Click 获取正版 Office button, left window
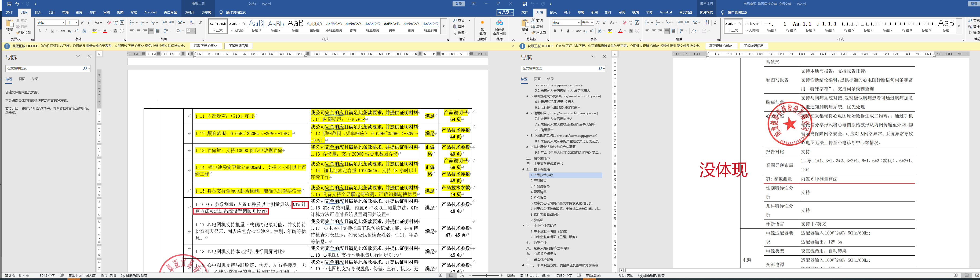The height and width of the screenshot is (280, 980). pyautogui.click(x=205, y=46)
